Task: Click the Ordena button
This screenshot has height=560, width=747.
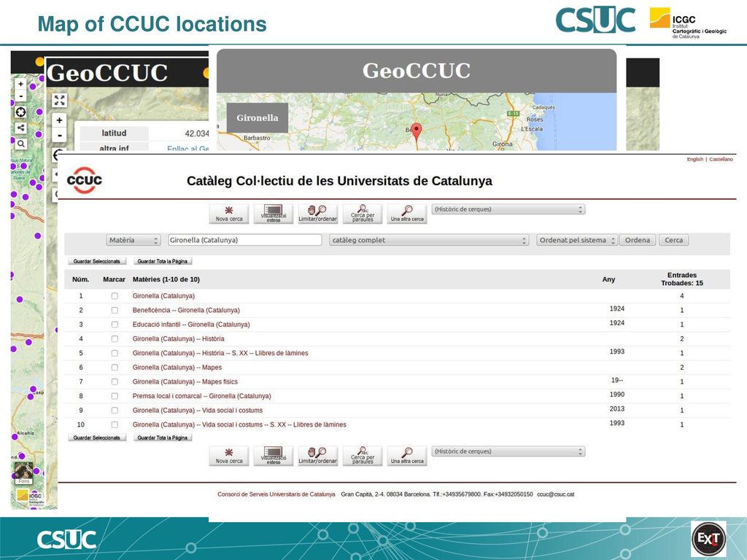Action: (638, 240)
